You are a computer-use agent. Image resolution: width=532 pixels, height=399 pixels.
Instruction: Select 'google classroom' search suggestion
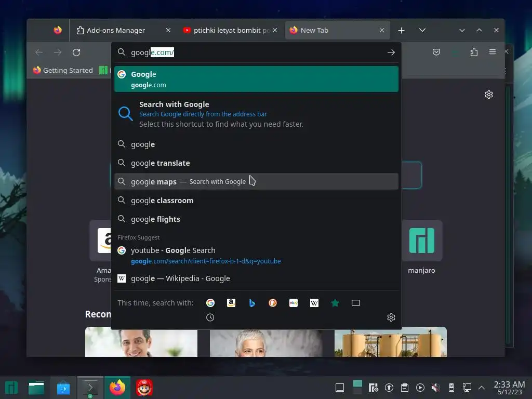256,201
